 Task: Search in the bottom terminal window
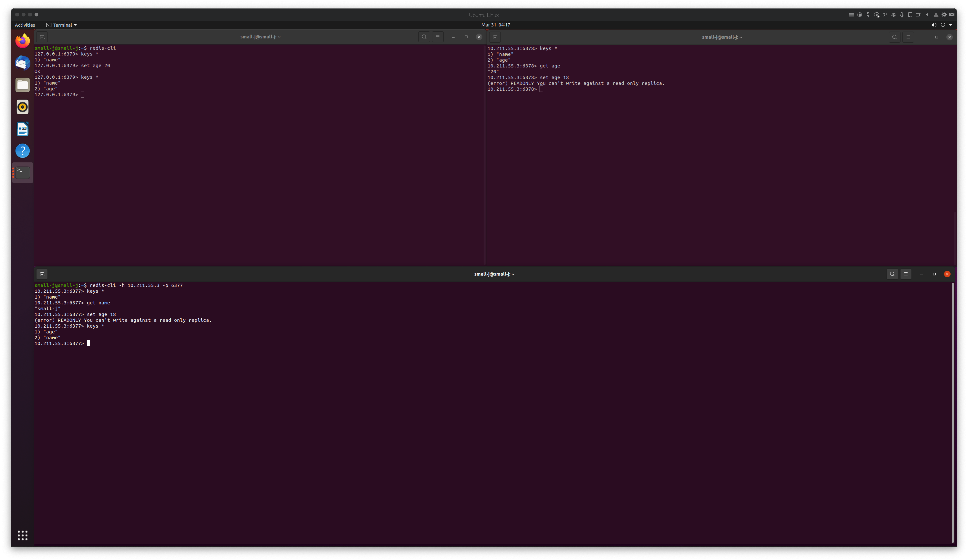(x=892, y=274)
